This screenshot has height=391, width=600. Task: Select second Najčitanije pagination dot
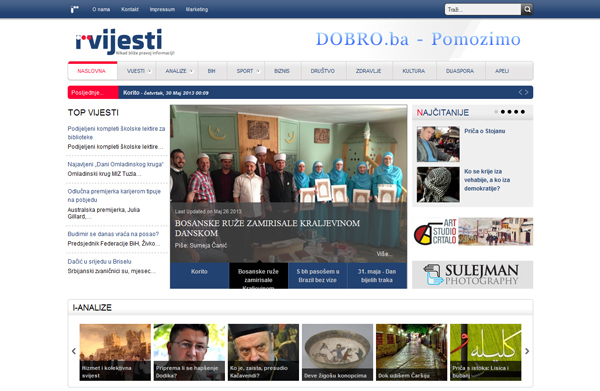(x=503, y=112)
